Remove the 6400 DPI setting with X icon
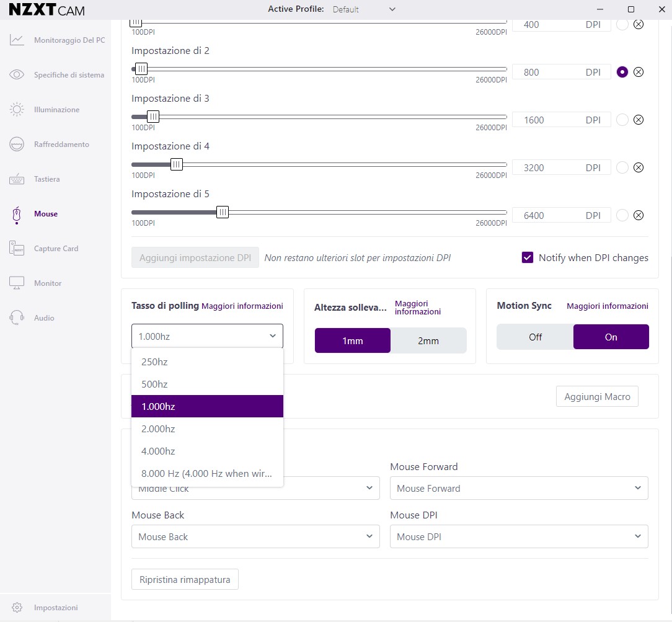Viewport: 672px width, 622px height. tap(639, 215)
